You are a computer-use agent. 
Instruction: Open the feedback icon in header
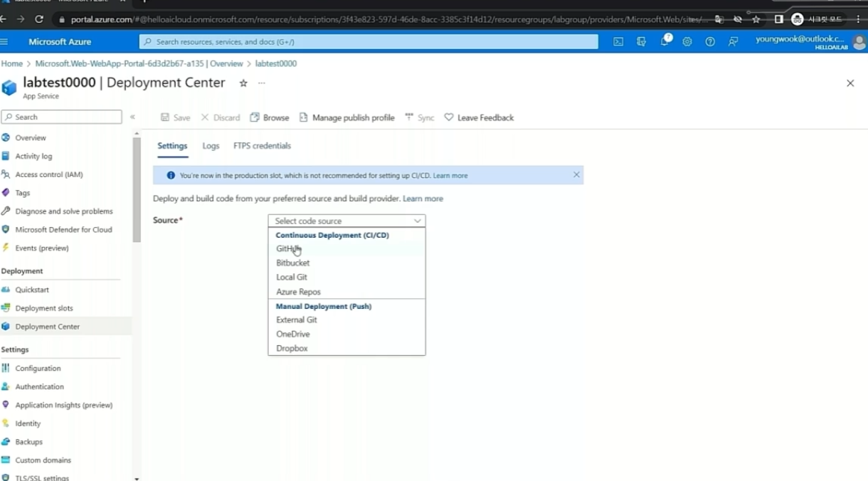pyautogui.click(x=733, y=42)
